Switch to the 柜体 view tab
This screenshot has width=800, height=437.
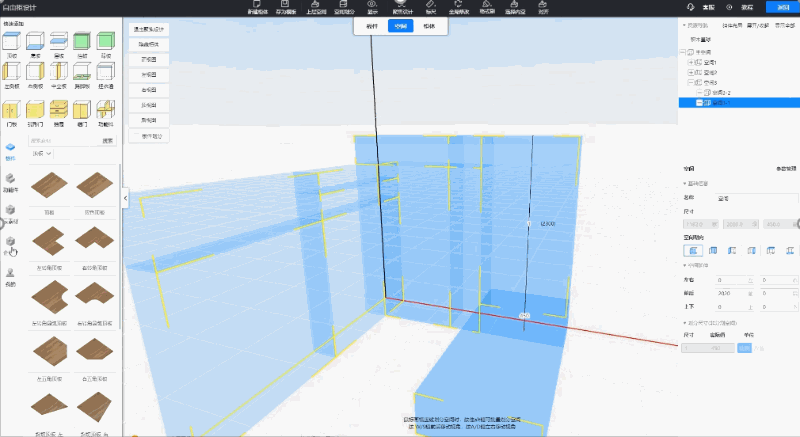point(428,26)
